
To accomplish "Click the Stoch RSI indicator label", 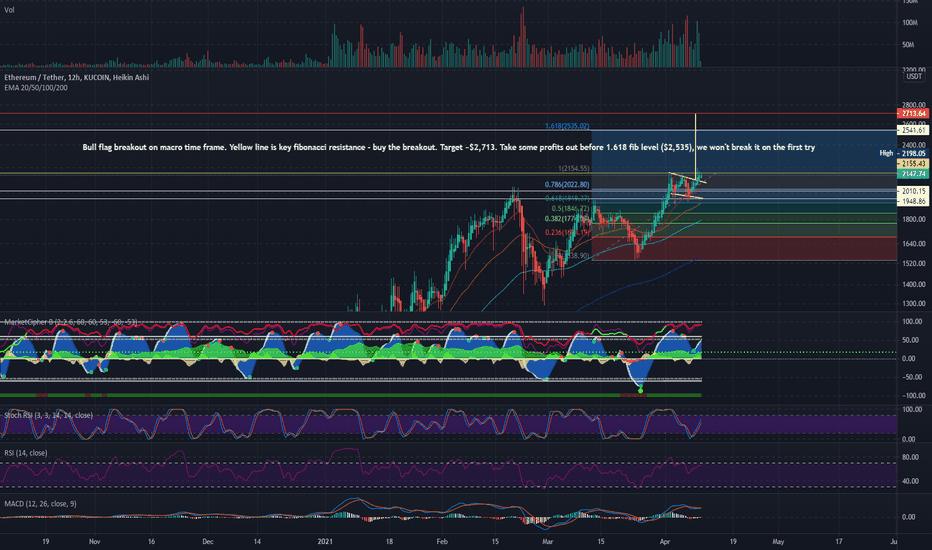I will pos(48,415).
